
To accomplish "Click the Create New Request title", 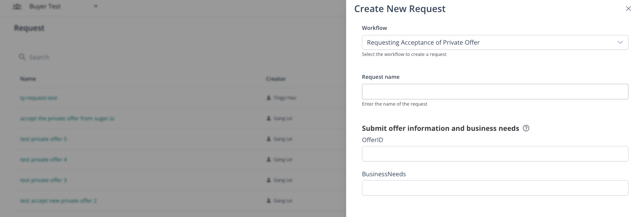I will [400, 9].
